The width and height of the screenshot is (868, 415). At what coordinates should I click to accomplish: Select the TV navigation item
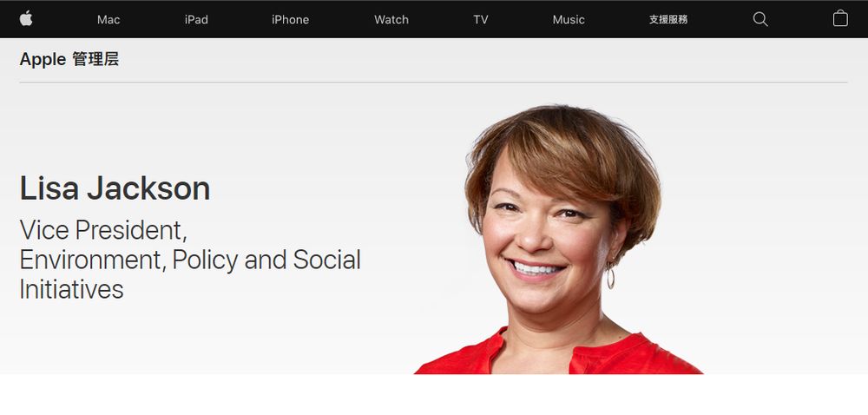[x=481, y=19]
